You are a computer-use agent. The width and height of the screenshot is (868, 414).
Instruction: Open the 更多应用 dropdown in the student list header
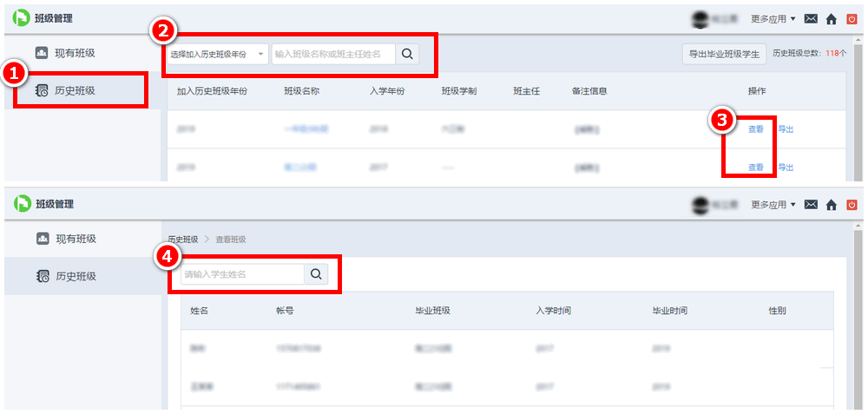773,205
